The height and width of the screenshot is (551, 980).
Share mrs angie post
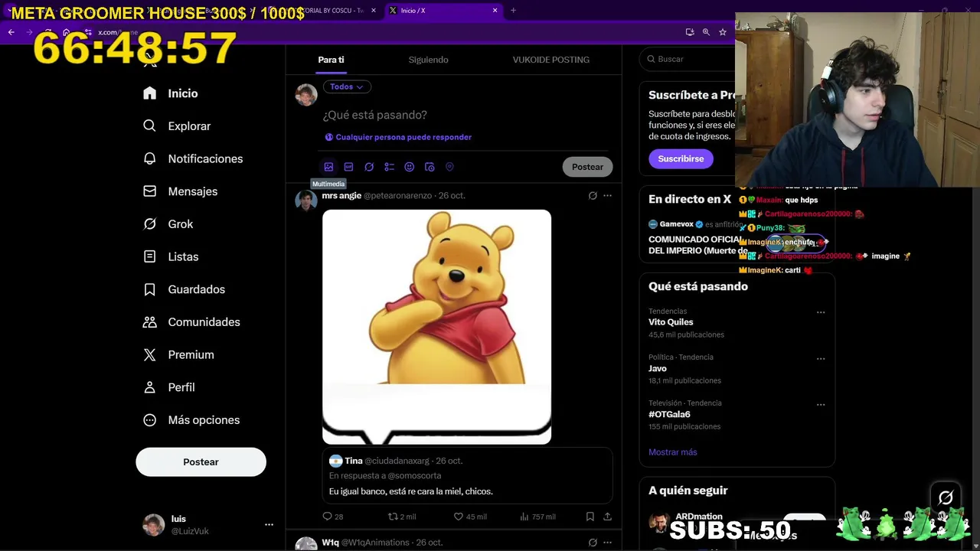pos(607,517)
